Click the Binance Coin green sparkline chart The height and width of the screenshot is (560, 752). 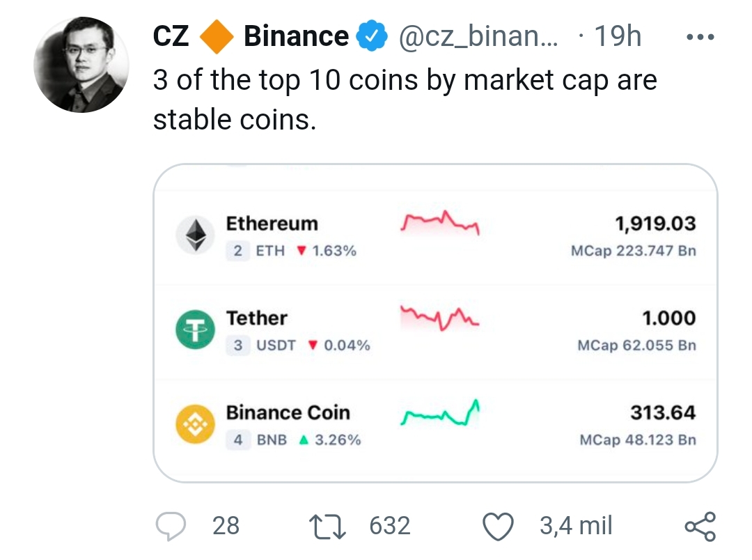pyautogui.click(x=440, y=412)
